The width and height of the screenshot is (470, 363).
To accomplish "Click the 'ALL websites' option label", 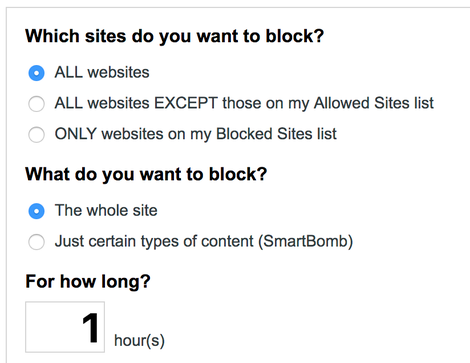I will [102, 72].
